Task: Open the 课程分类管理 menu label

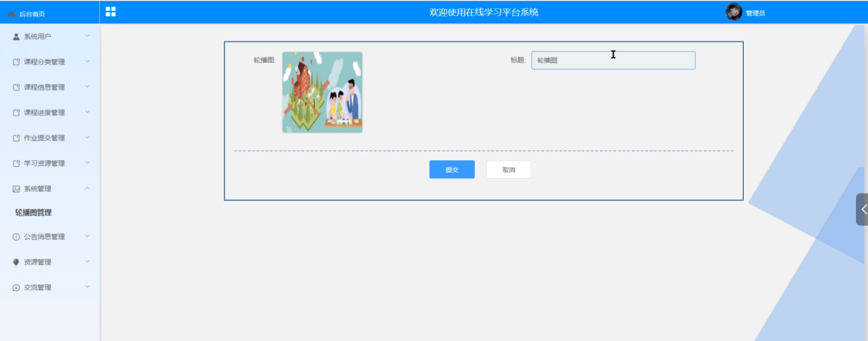Action: (x=44, y=62)
